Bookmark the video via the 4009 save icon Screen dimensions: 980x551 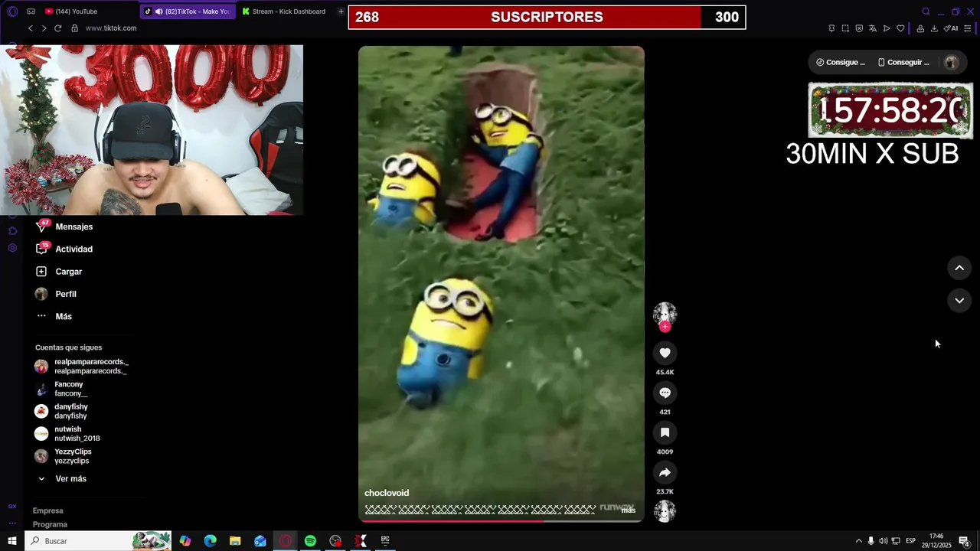(665, 432)
